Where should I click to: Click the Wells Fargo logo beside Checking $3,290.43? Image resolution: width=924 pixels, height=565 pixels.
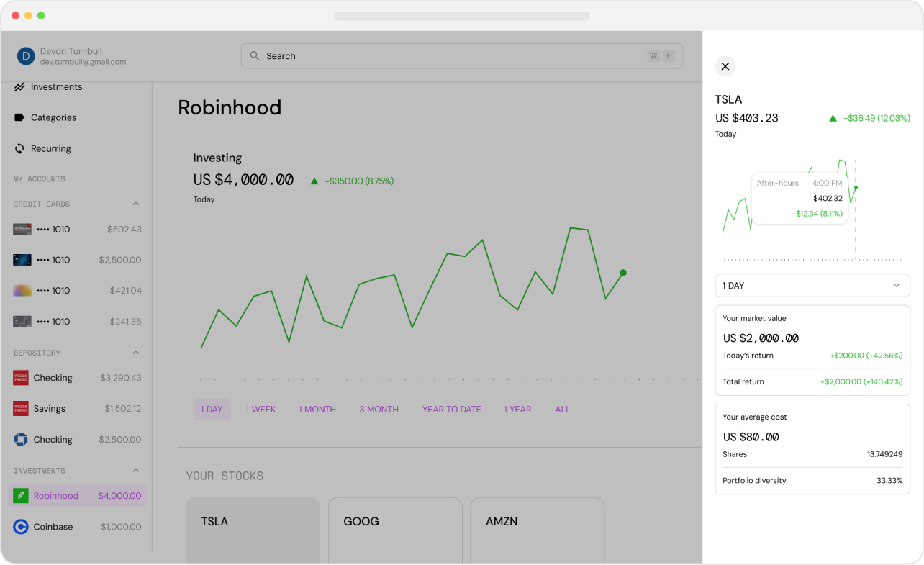pyautogui.click(x=21, y=378)
